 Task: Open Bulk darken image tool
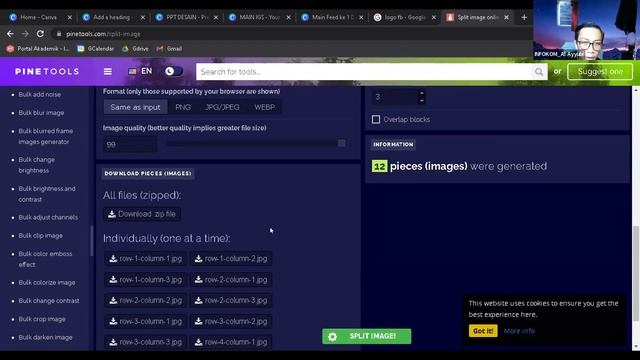click(x=45, y=337)
